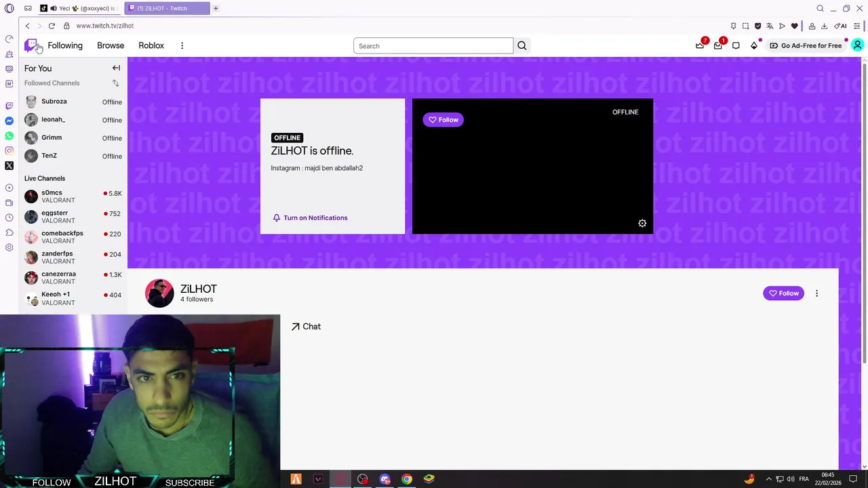Click the Get Bits diamond icon
The height and width of the screenshot is (488, 868).
[x=754, y=45]
